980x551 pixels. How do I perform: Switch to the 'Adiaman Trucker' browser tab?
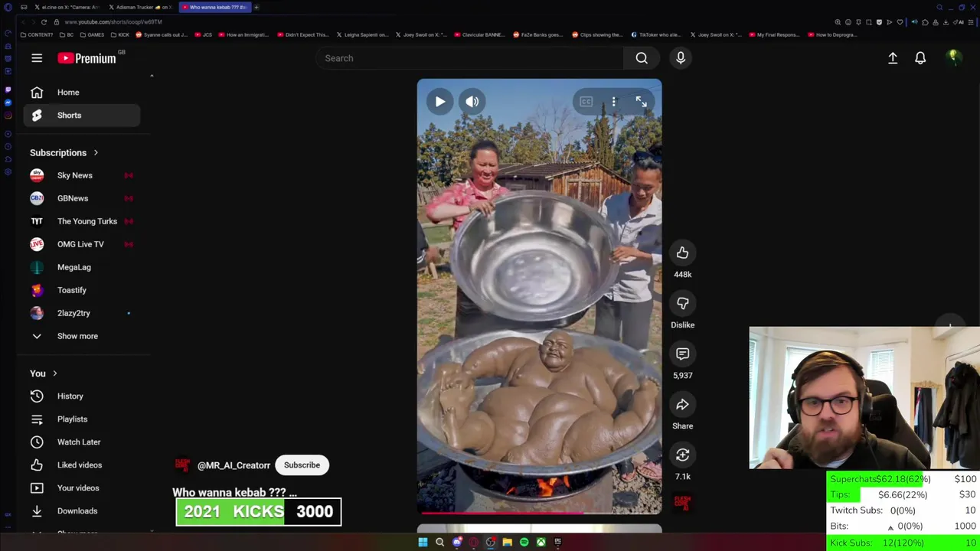tap(140, 7)
